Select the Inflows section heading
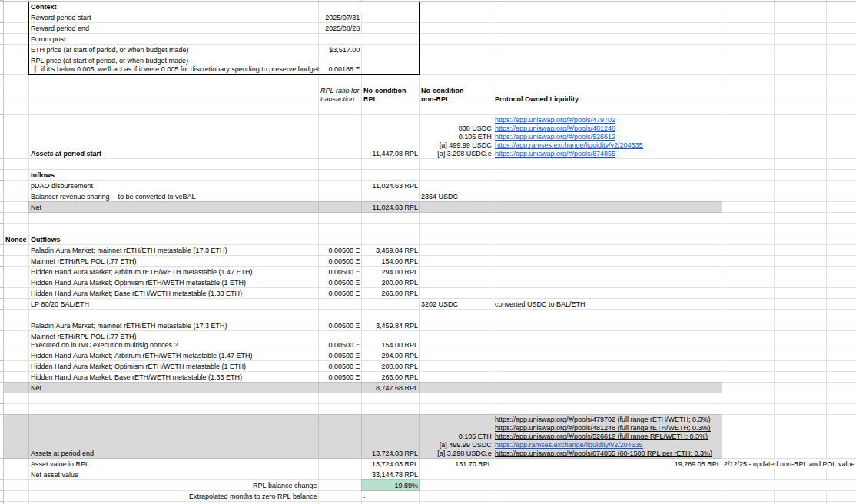 coord(42,175)
